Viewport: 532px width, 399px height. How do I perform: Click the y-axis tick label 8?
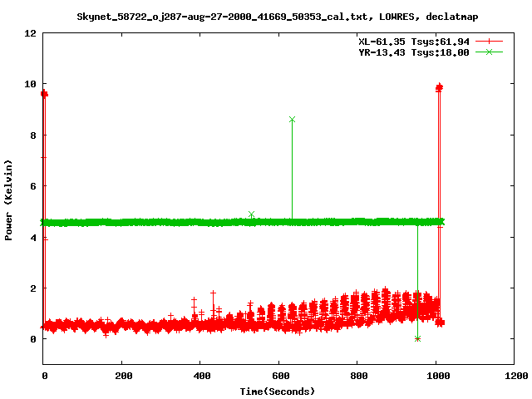point(33,135)
